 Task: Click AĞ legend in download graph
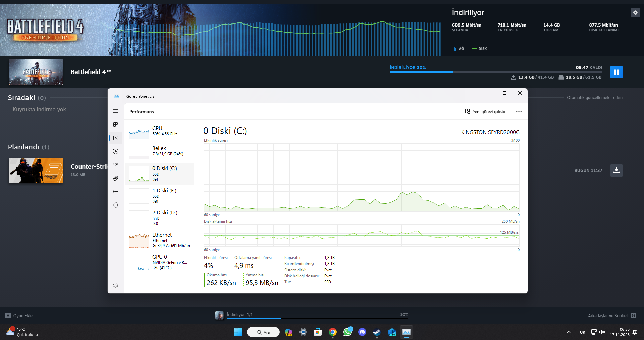(458, 49)
